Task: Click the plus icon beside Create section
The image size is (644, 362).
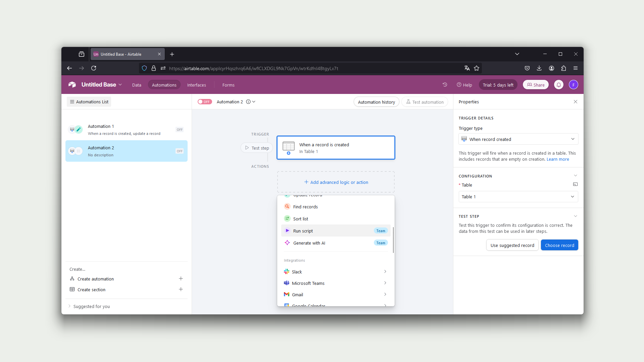Action: coord(181,290)
